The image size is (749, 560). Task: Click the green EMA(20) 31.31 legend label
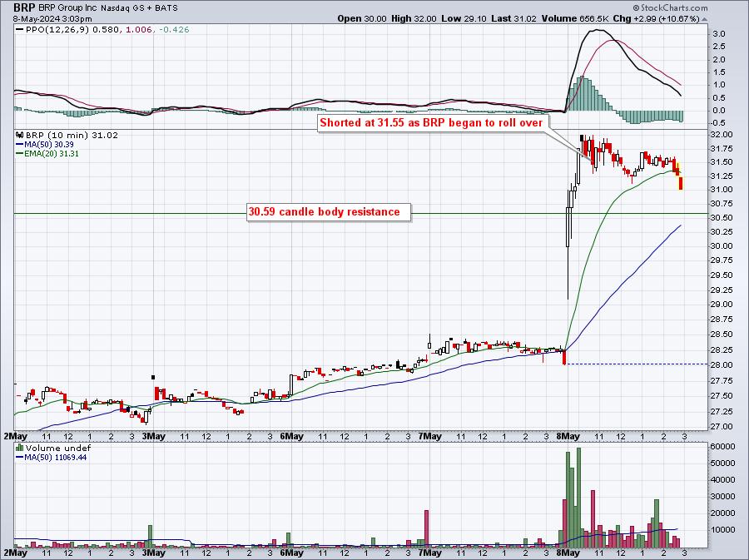click(x=47, y=154)
